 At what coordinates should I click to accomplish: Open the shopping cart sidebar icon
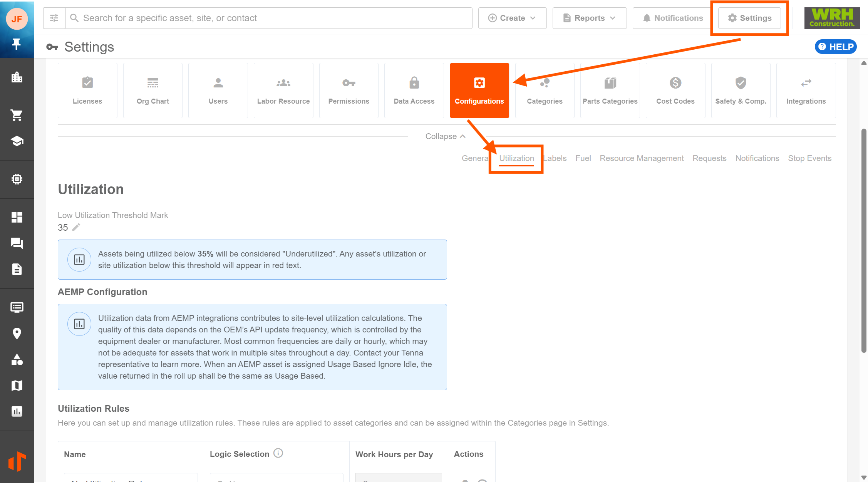click(17, 115)
